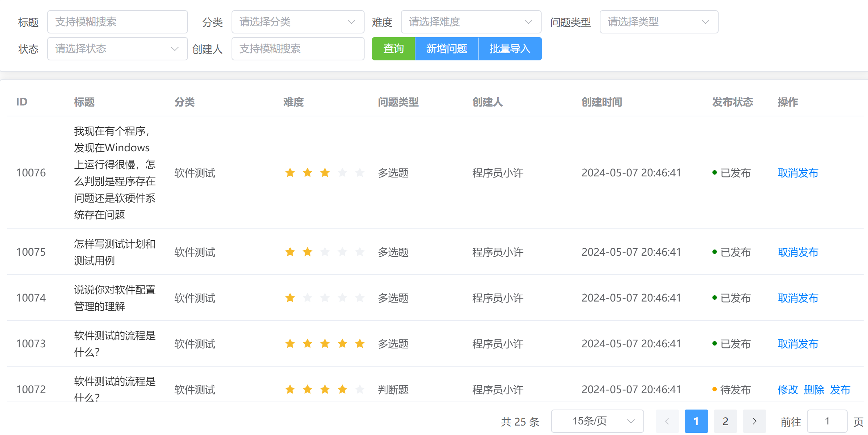Click next page arrow in pagination
Image resolution: width=868 pixels, height=435 pixels.
point(754,421)
